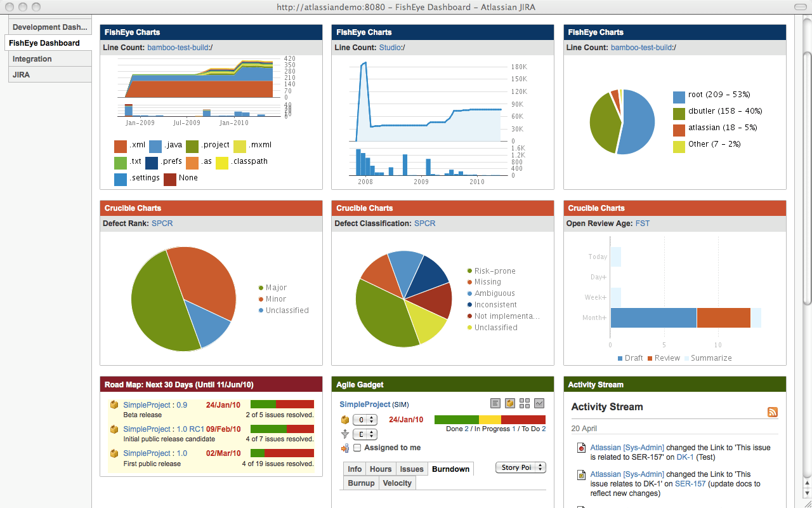This screenshot has width=812, height=508.
Task: Click the package icon next to SimpleProject 0.9
Action: pos(114,404)
